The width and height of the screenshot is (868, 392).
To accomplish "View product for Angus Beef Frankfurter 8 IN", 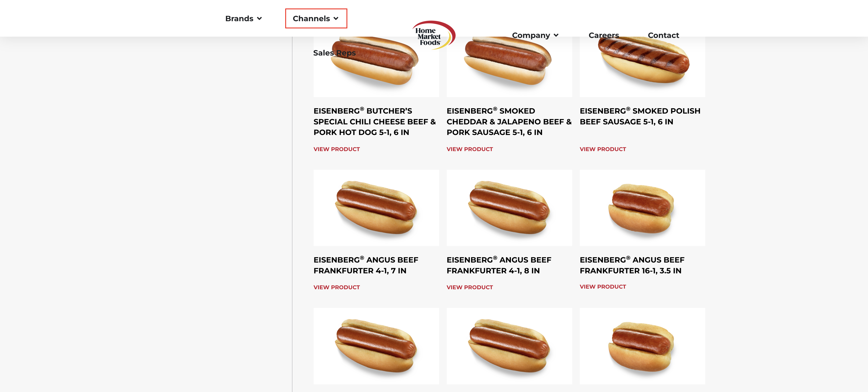I will coord(469,287).
